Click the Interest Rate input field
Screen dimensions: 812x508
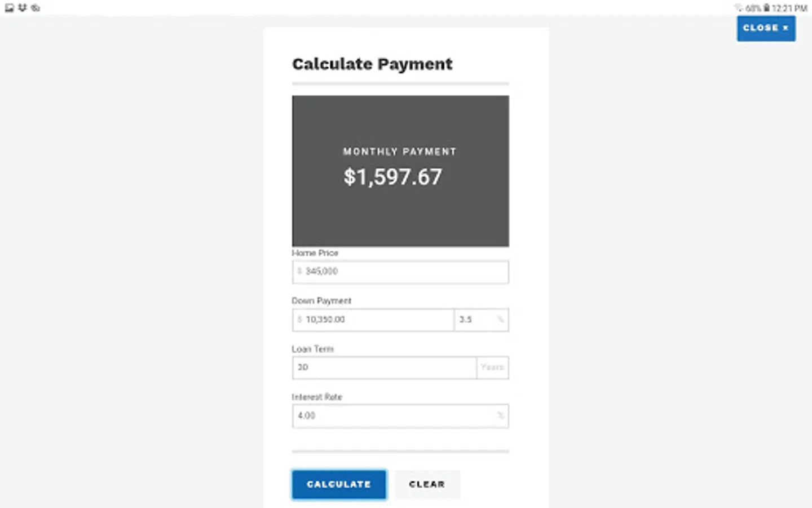[395, 416]
